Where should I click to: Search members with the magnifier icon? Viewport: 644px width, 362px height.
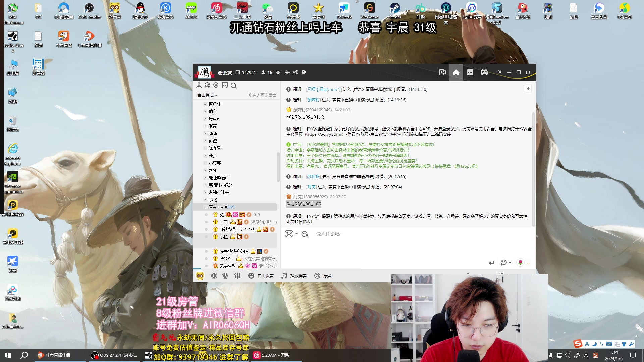(234, 86)
